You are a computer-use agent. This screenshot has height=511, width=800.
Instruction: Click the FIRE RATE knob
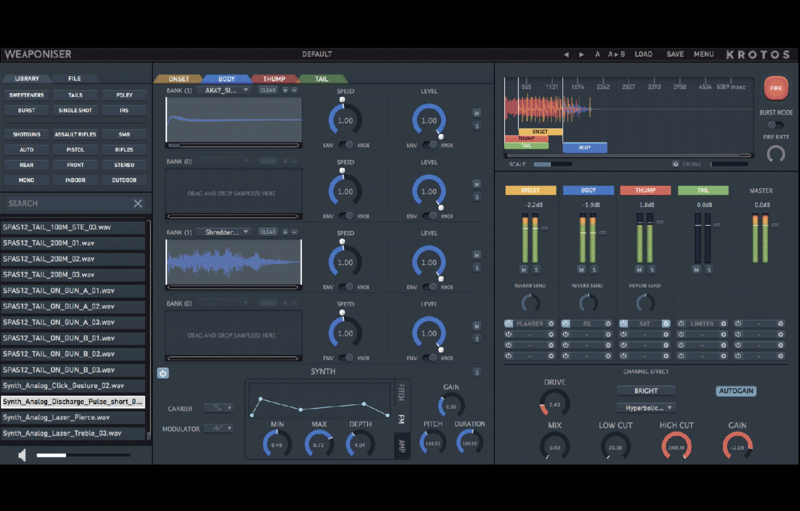tap(776, 154)
